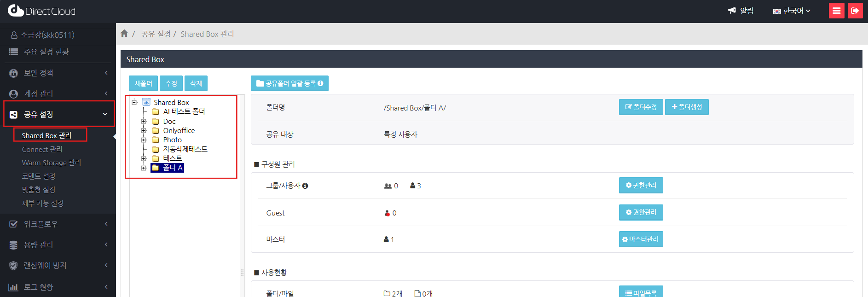Select the Photo folder in tree
Image resolution: width=868 pixels, height=297 pixels.
172,140
